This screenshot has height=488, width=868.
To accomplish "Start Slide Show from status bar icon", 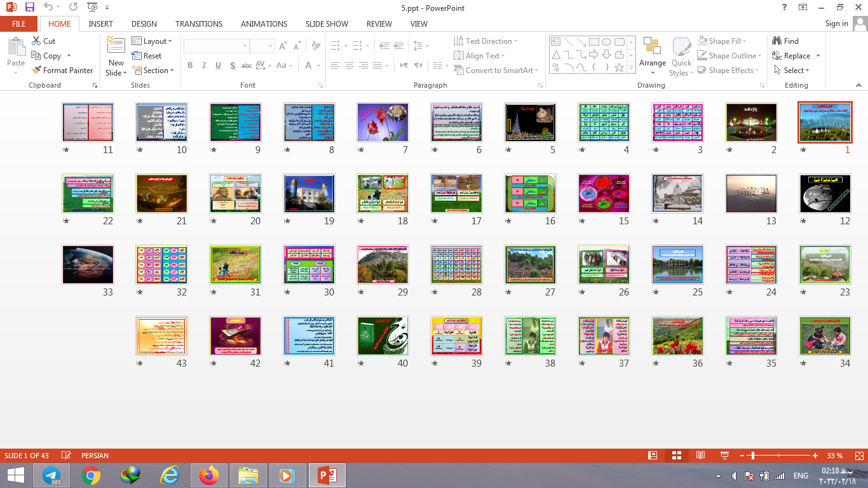I will click(x=724, y=456).
